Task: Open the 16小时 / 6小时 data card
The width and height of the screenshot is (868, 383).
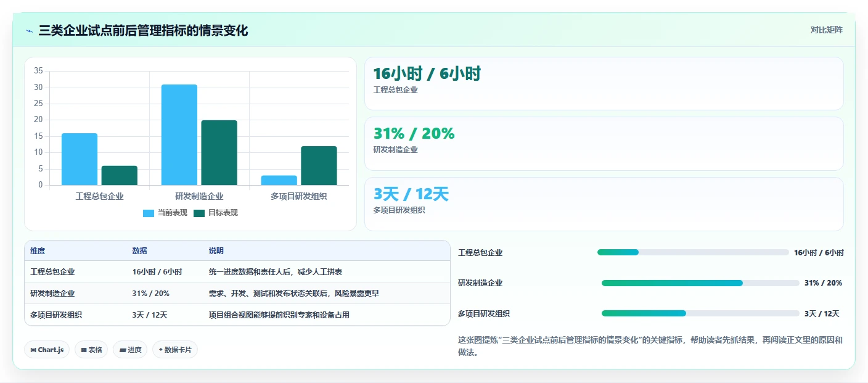Action: tap(604, 83)
